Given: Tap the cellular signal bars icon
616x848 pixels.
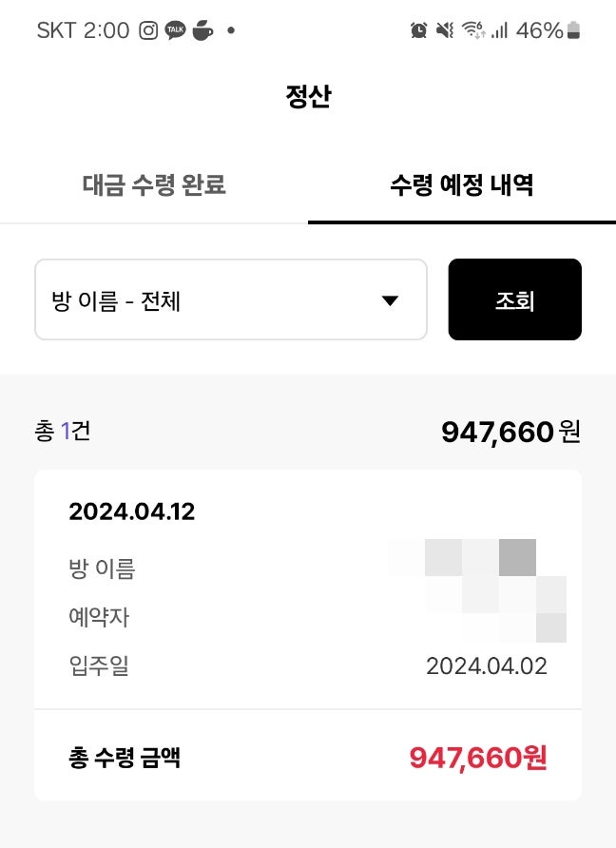Looking at the screenshot, I should click(x=499, y=30).
